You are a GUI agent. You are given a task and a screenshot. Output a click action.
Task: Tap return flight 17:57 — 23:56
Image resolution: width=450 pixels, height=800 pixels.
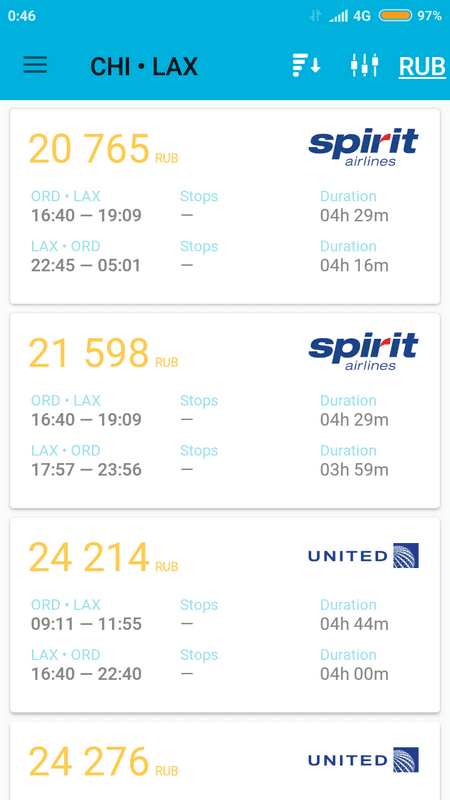[86, 470]
